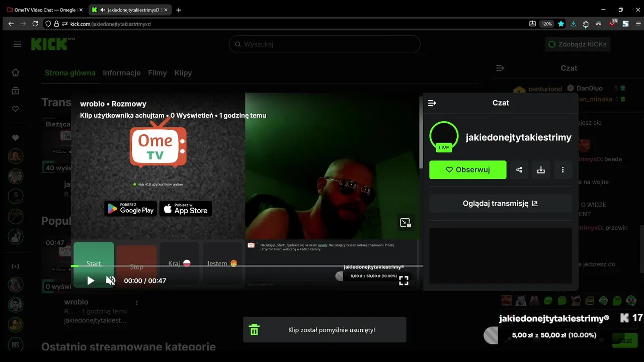The image size is (644, 362).
Task: Close the OmeTV browser tab
Action: click(x=81, y=10)
